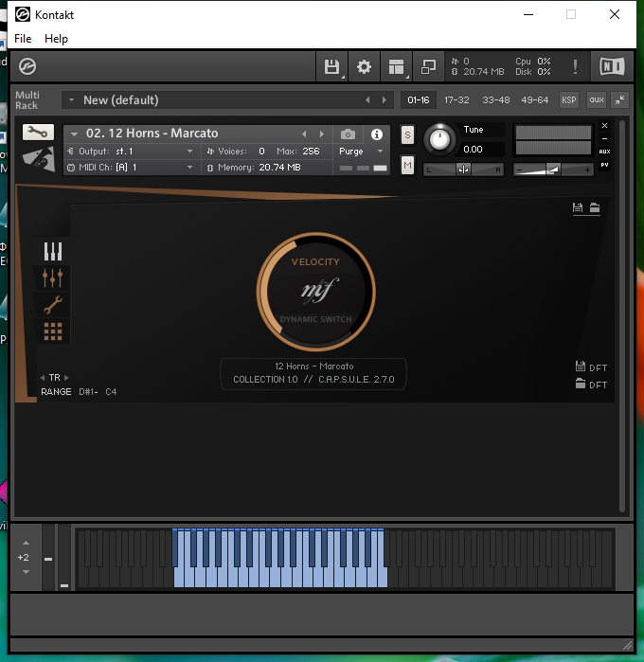Save default with disk DFT
This screenshot has height=662, width=644.
tap(591, 367)
